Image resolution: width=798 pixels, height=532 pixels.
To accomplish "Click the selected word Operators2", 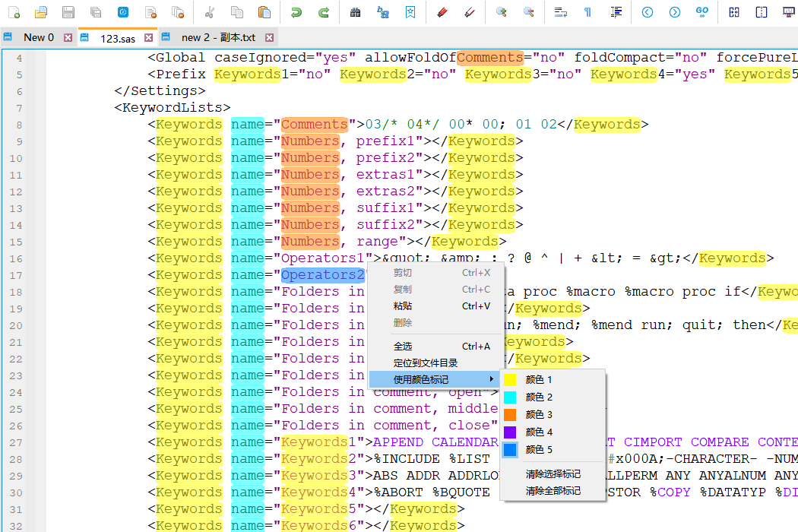I will pos(323,275).
